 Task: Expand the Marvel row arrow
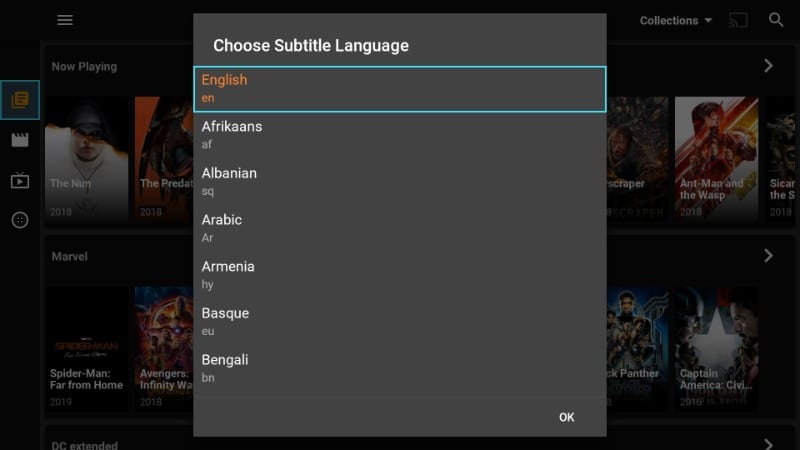768,256
